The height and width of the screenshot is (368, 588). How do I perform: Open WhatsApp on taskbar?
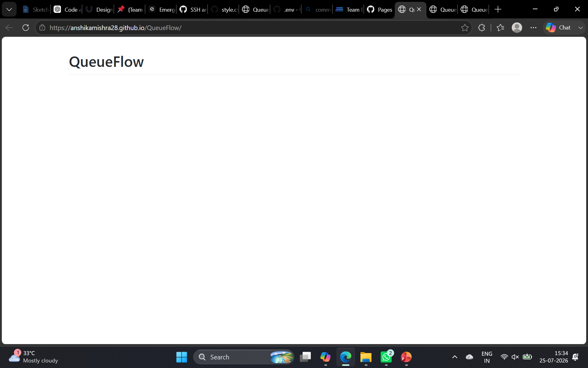tap(386, 357)
